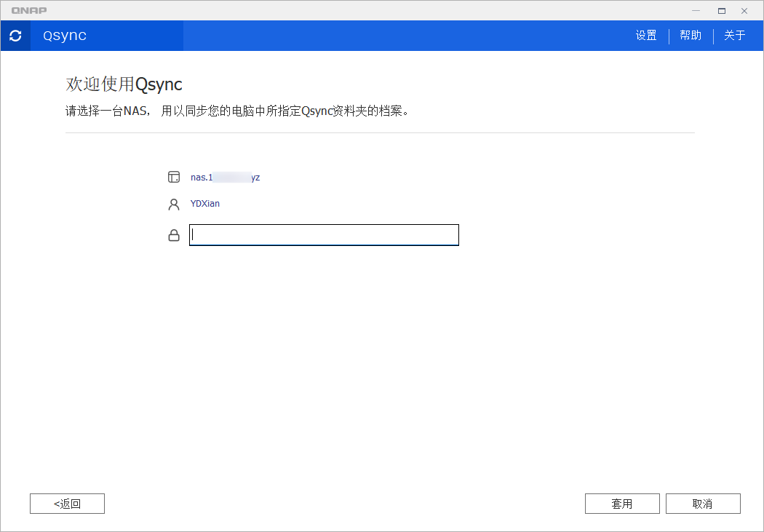This screenshot has width=764, height=532.
Task: Click the NAS device icon beside the address
Action: tap(174, 177)
